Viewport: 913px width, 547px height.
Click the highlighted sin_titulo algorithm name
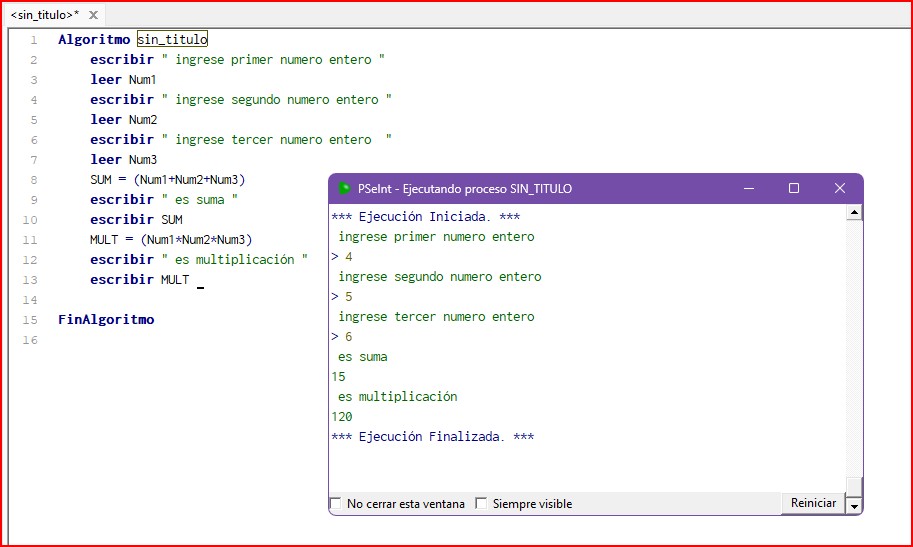pyautogui.click(x=172, y=39)
